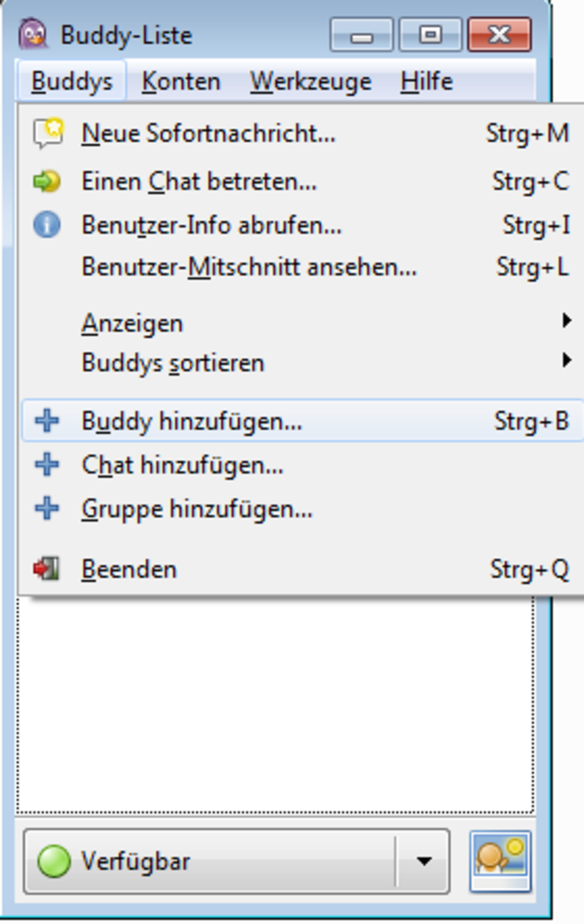Click the empty buddy list area

click(275, 706)
